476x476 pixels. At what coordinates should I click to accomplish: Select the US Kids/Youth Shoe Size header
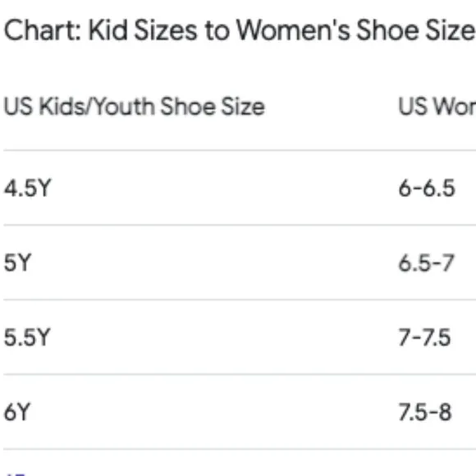(x=134, y=107)
